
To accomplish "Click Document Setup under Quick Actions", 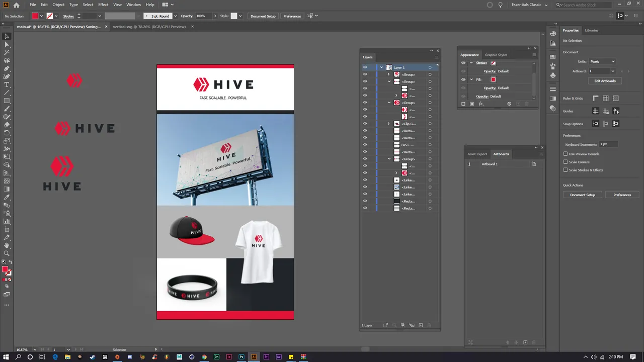I will coord(583,195).
